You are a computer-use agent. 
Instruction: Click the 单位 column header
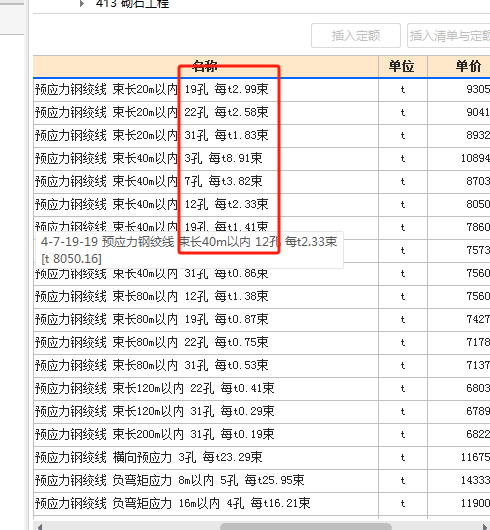[x=403, y=66]
